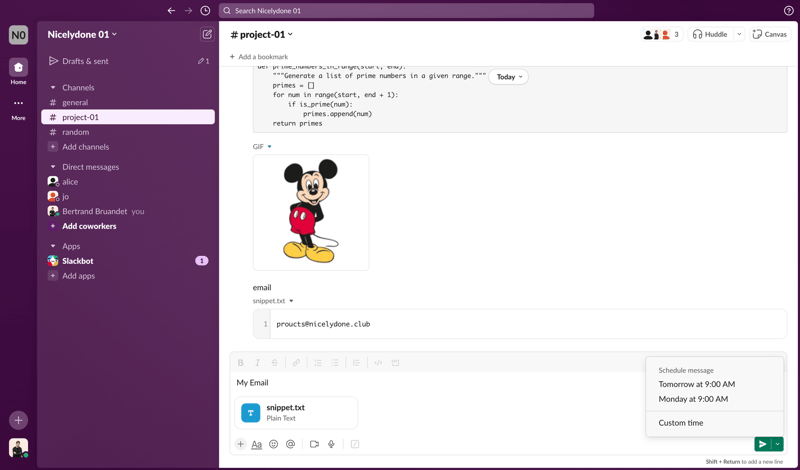Mention someone with the @ icon
Viewport: 800px width, 470px height.
[290, 444]
